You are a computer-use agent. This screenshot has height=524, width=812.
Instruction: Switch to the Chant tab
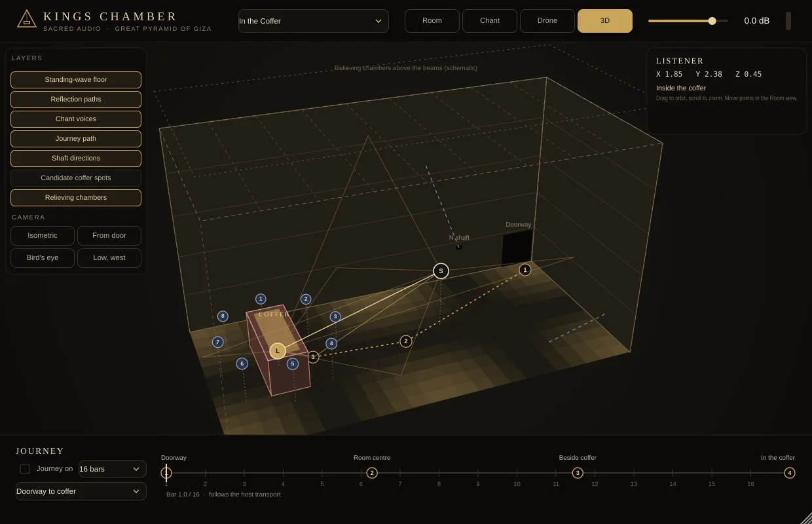490,21
